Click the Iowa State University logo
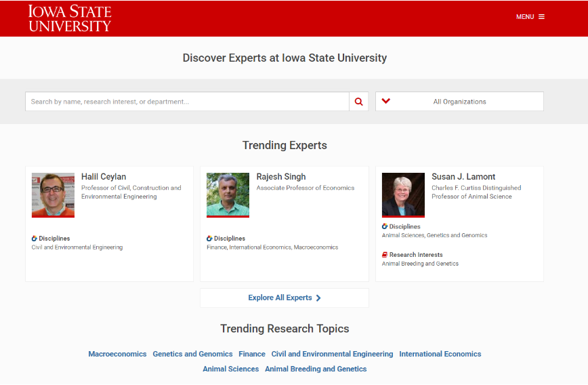588x385 pixels. (70, 18)
